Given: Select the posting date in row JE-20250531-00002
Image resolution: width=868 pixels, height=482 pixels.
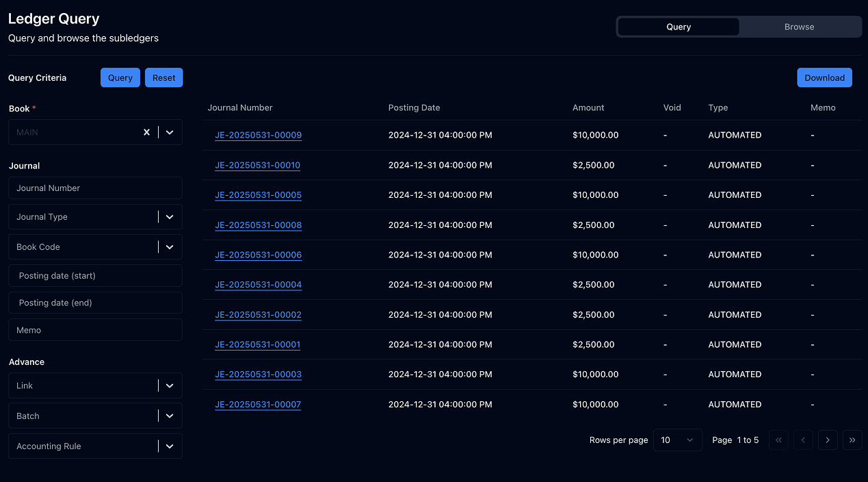Looking at the screenshot, I should [440, 314].
